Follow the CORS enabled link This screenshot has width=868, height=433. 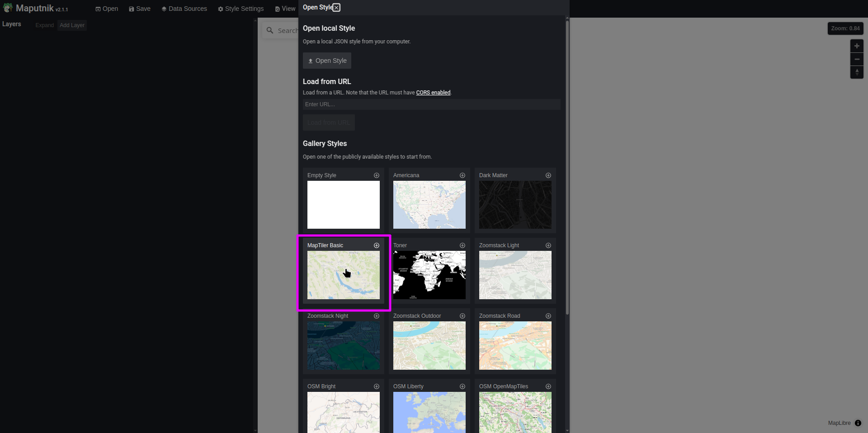433,93
